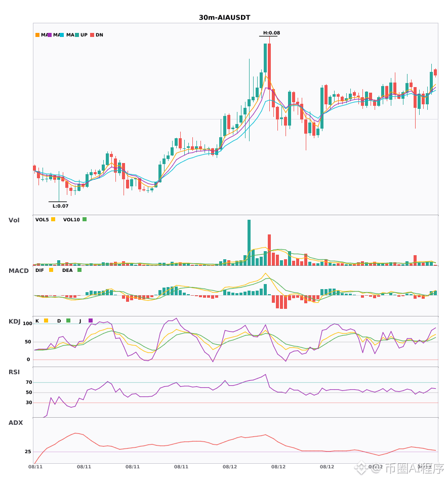Viewport: 448px width, 481px height.
Task: Click the UP legend text
Action: 84,35
